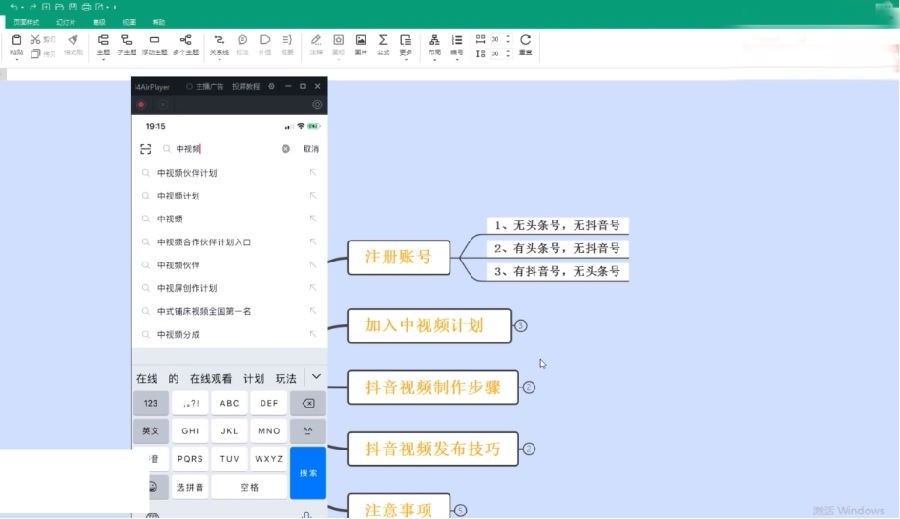
Task: Increase the horizontal spacing value with the up stepper
Action: coord(508,37)
